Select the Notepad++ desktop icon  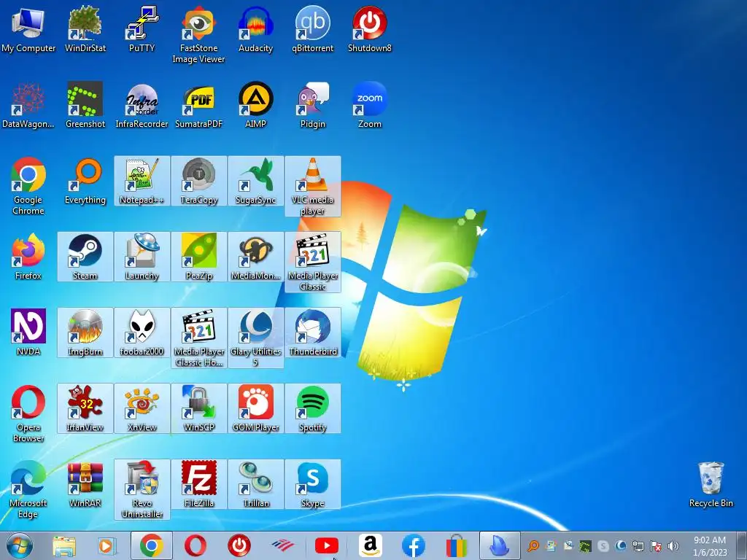(x=142, y=181)
